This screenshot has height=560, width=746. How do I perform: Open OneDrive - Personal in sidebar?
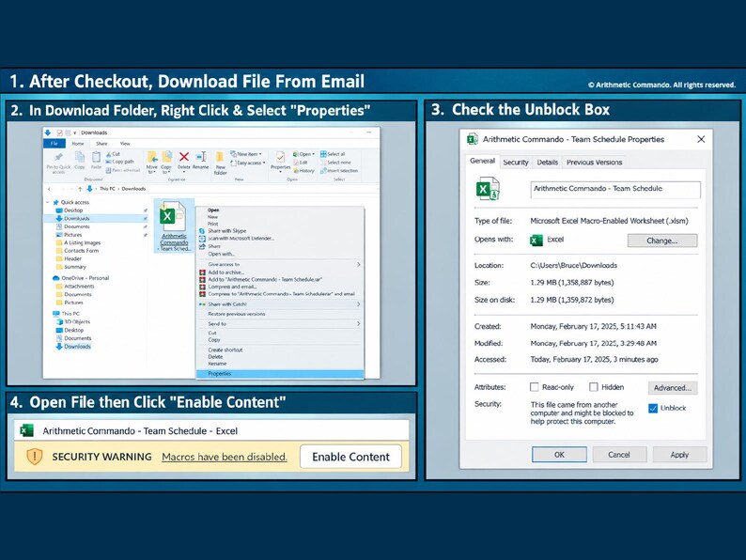pos(81,278)
